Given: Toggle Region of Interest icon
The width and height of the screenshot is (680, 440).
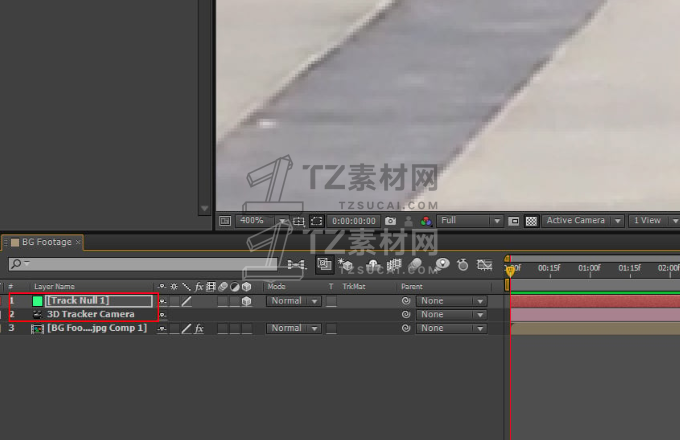Looking at the screenshot, I should click(x=513, y=221).
